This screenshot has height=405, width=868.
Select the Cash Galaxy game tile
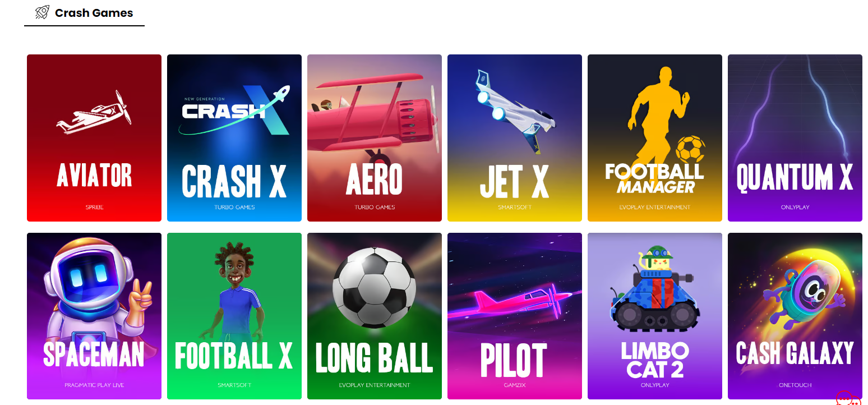coord(795,316)
